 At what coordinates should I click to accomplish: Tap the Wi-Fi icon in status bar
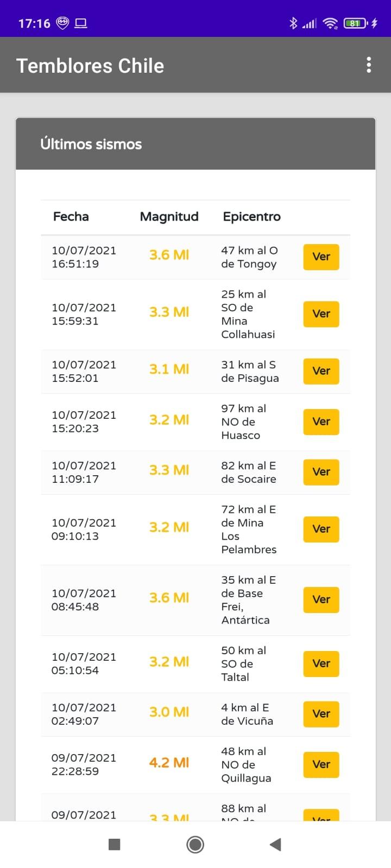click(x=330, y=23)
